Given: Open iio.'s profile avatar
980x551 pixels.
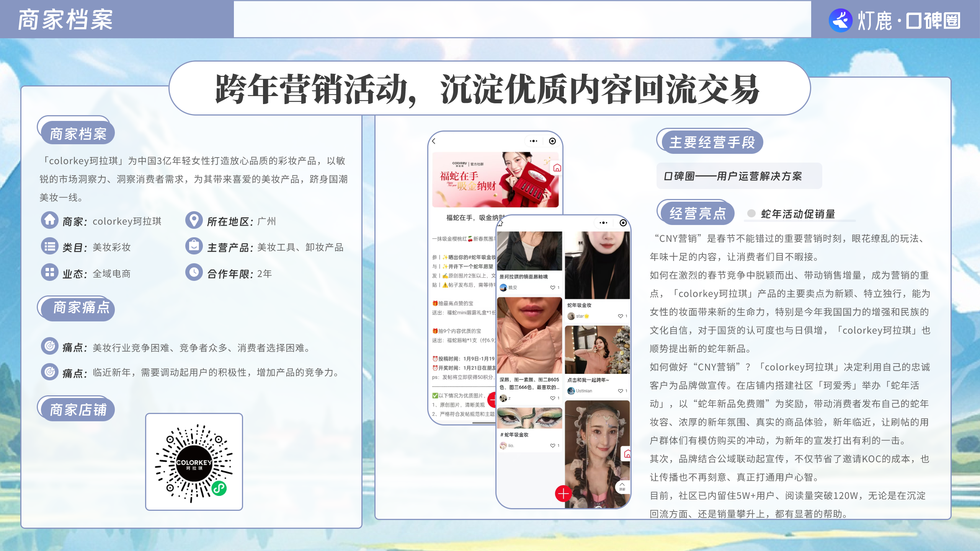Looking at the screenshot, I should pyautogui.click(x=503, y=445).
